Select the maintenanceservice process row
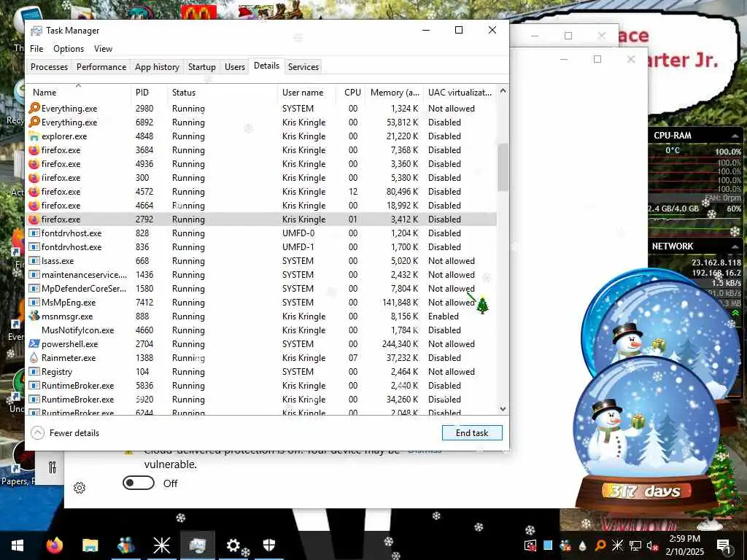 (261, 275)
